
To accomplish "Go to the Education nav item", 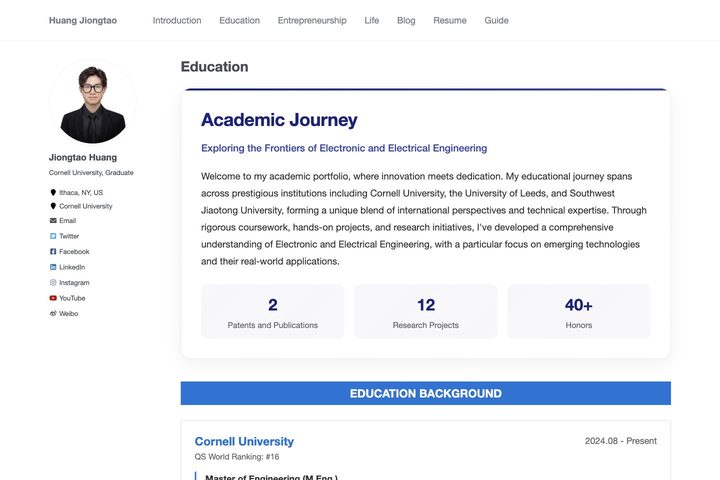I will pos(239,21).
